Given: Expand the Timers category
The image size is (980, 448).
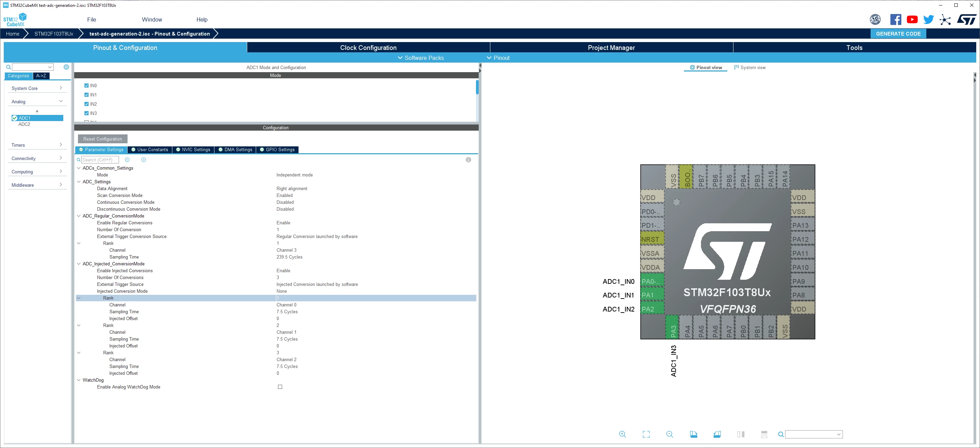Looking at the screenshot, I should tap(37, 145).
